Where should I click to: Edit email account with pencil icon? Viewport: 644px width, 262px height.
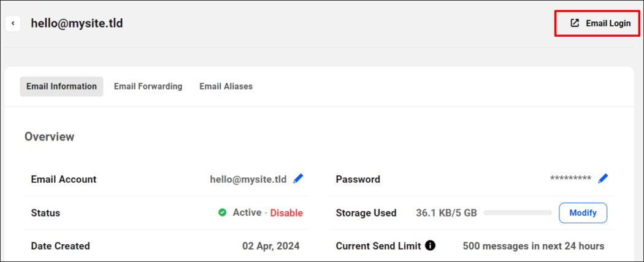[x=298, y=179]
